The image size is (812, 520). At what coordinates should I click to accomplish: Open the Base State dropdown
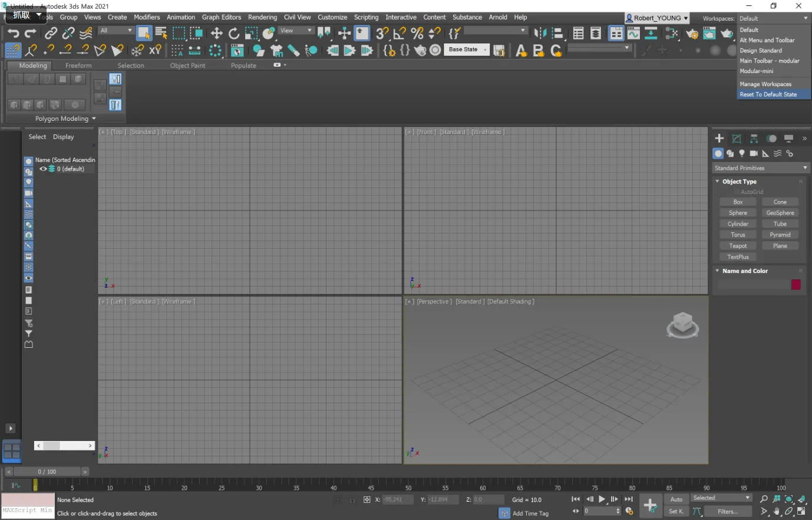point(468,50)
